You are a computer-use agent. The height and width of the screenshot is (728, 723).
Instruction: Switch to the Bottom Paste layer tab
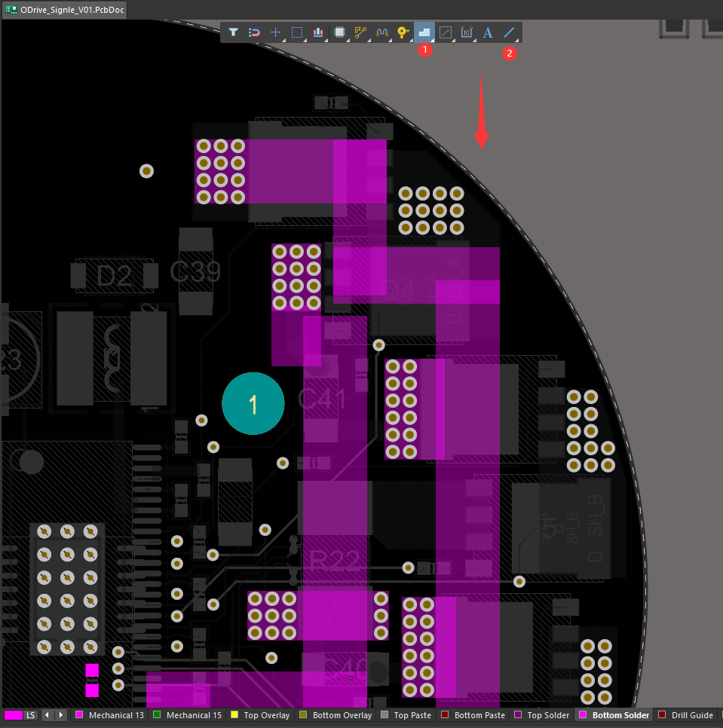click(x=473, y=715)
